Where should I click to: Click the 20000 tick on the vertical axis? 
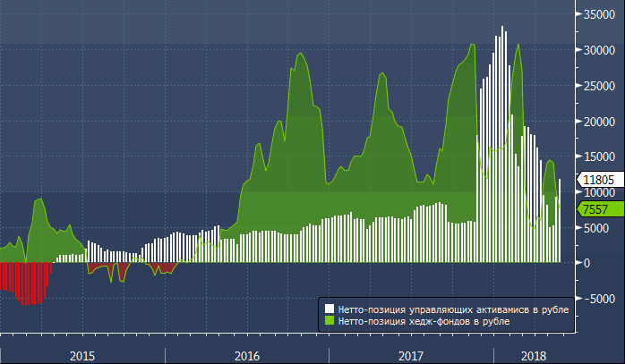coord(599,122)
